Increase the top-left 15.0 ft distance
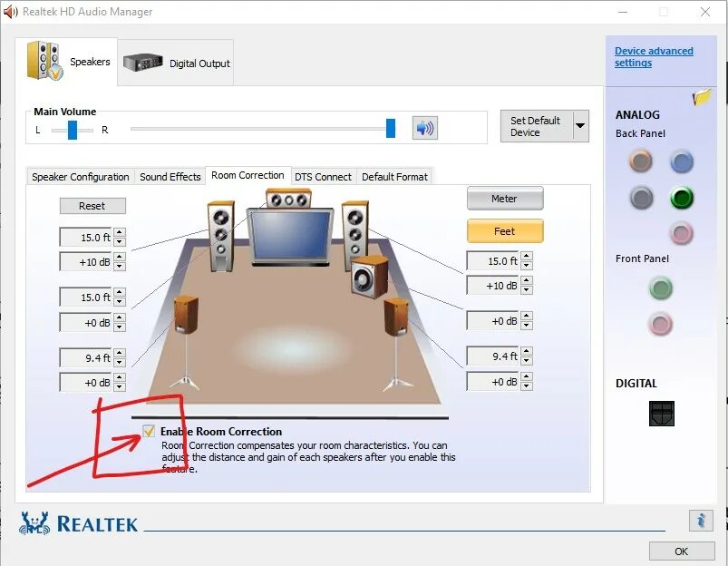728x566 pixels. click(120, 232)
